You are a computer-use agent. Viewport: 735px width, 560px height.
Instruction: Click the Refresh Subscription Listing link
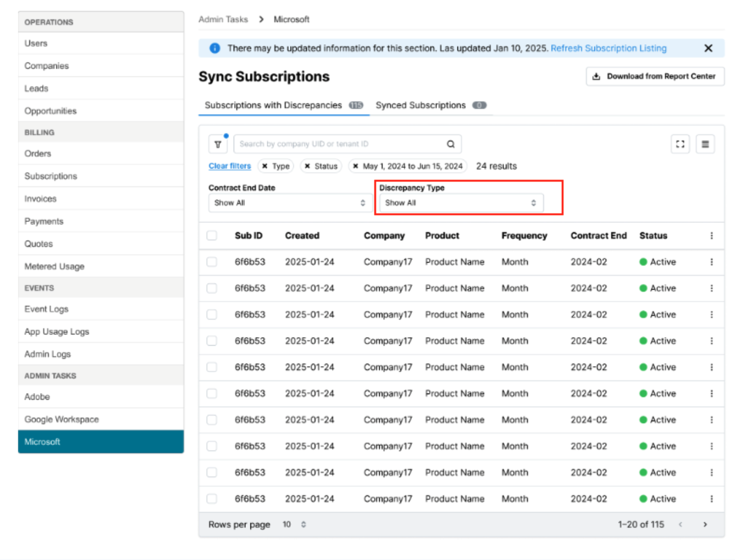click(x=608, y=48)
